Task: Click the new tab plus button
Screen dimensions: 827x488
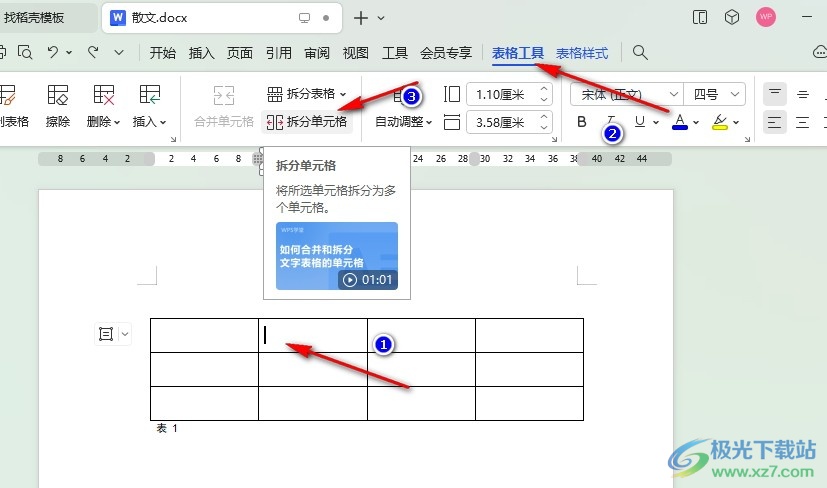Action: click(x=361, y=18)
